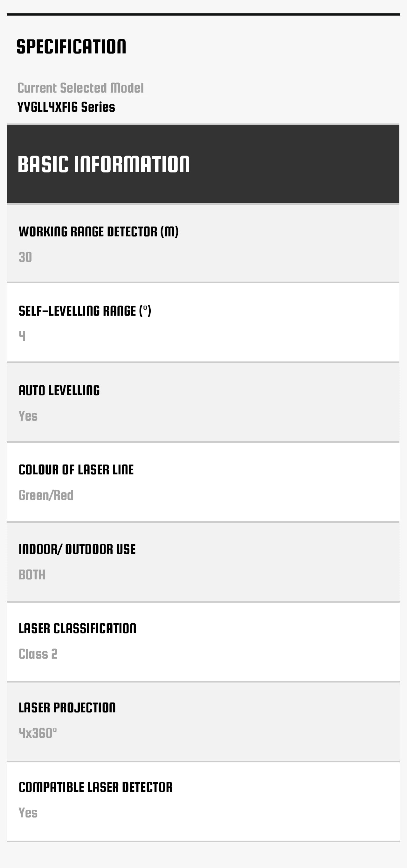Select the Current Selected Model label
Viewport: 407px width, 868px height.
point(80,88)
